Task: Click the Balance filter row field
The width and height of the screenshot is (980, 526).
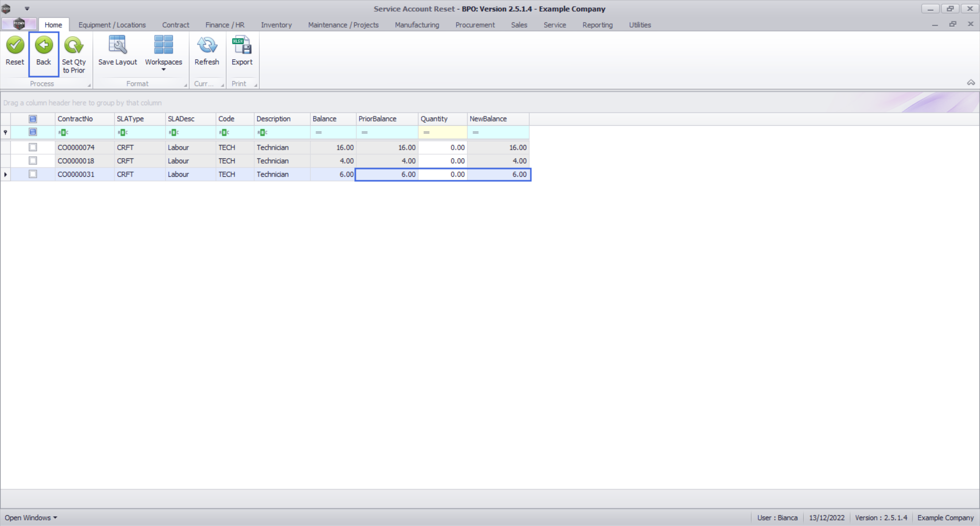Action: [333, 132]
